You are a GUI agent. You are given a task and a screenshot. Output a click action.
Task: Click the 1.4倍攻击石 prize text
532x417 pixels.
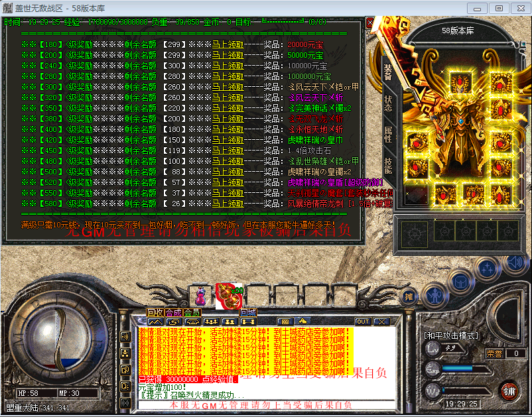click(309, 150)
